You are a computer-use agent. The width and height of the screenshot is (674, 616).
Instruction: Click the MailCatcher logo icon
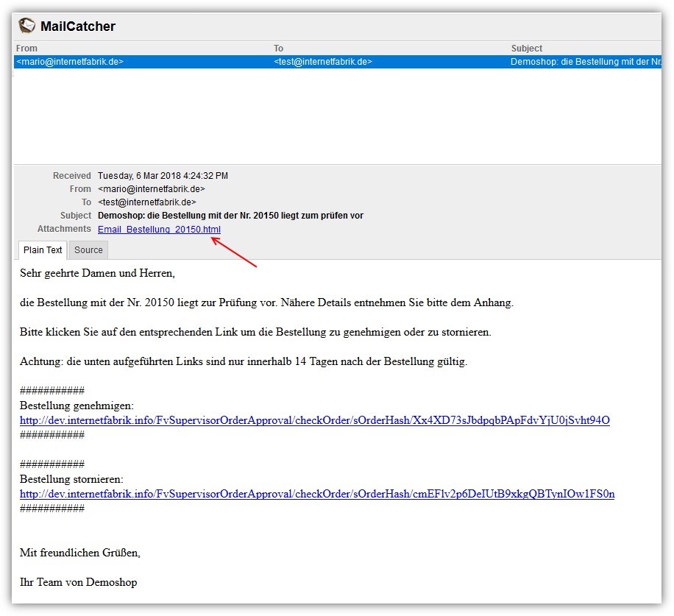(26, 26)
